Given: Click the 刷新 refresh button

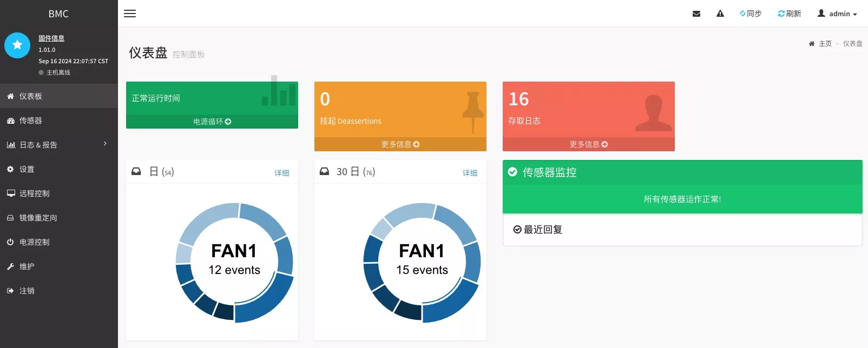Looking at the screenshot, I should point(790,14).
